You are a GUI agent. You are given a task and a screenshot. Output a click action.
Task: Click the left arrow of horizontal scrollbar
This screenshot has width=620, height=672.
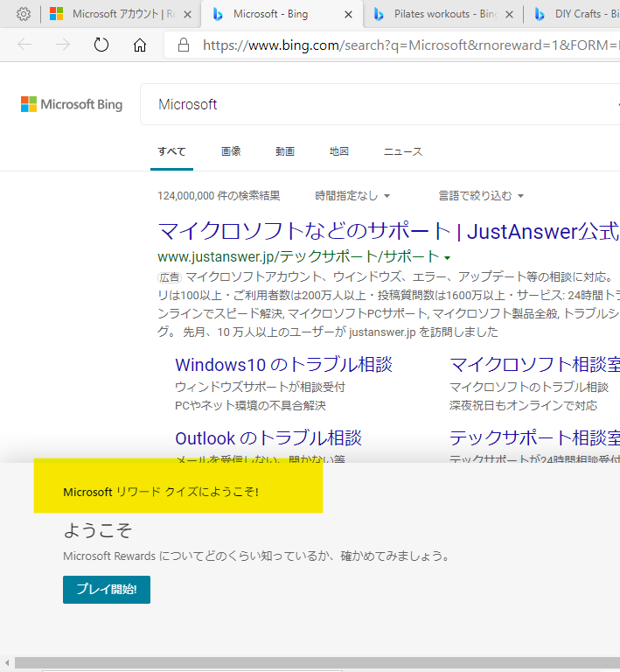click(x=7, y=662)
